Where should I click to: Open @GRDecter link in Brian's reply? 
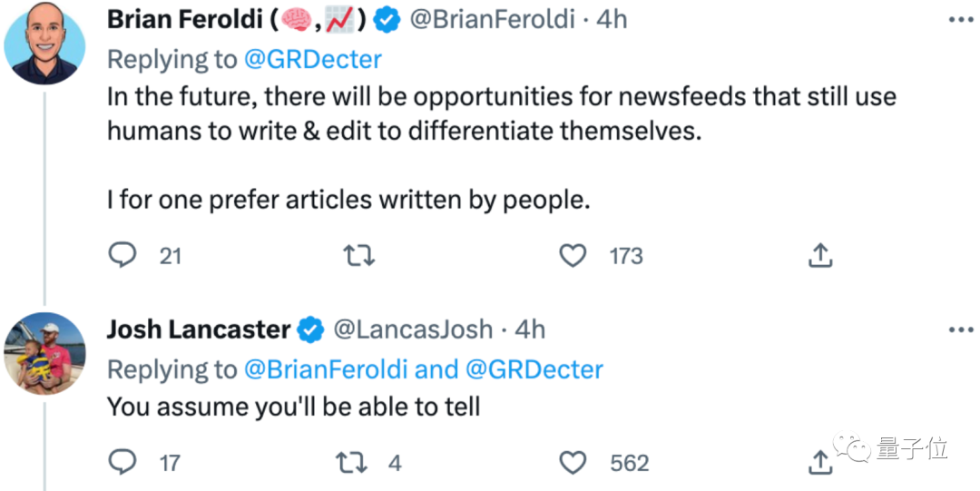[312, 59]
